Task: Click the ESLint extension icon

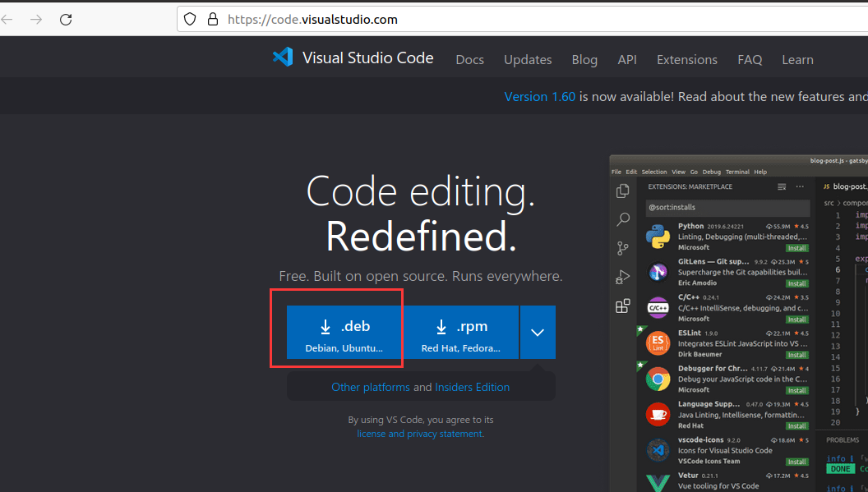Action: point(658,343)
